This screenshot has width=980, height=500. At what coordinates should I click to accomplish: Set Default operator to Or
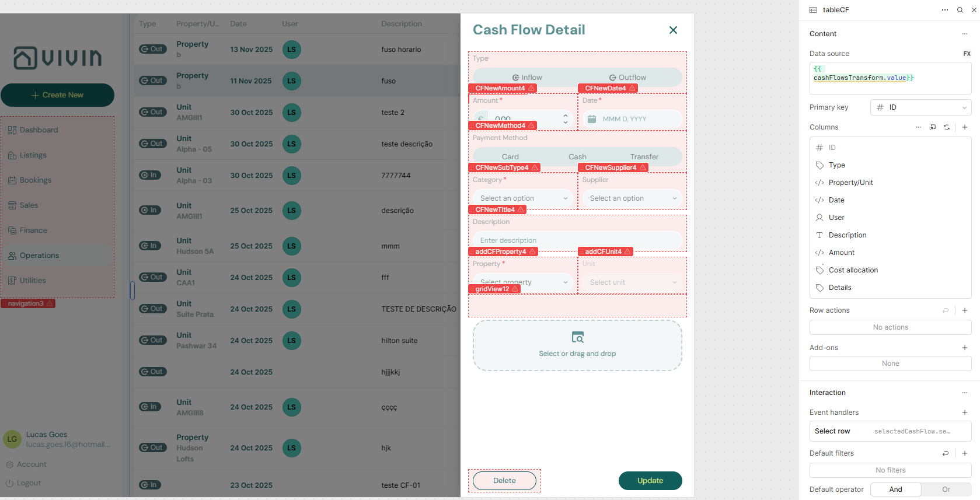946,489
